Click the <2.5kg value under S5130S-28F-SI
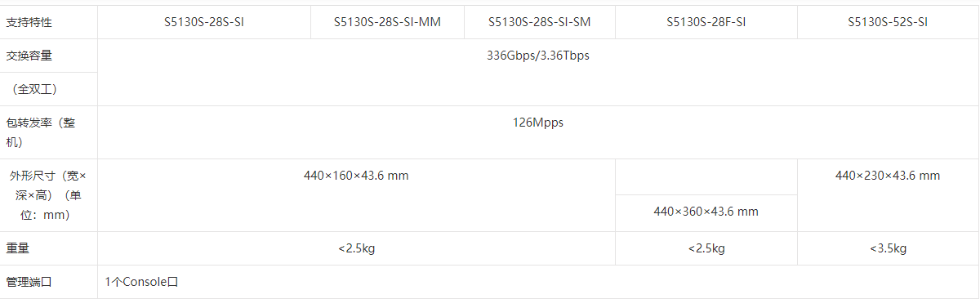Screen dimensions: 980x299 [706, 248]
